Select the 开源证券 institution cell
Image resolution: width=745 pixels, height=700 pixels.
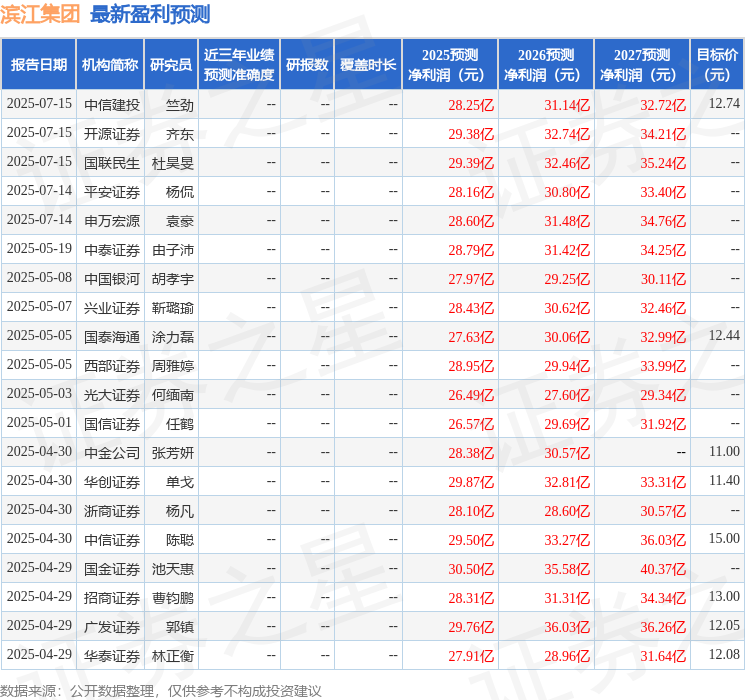pyautogui.click(x=112, y=134)
